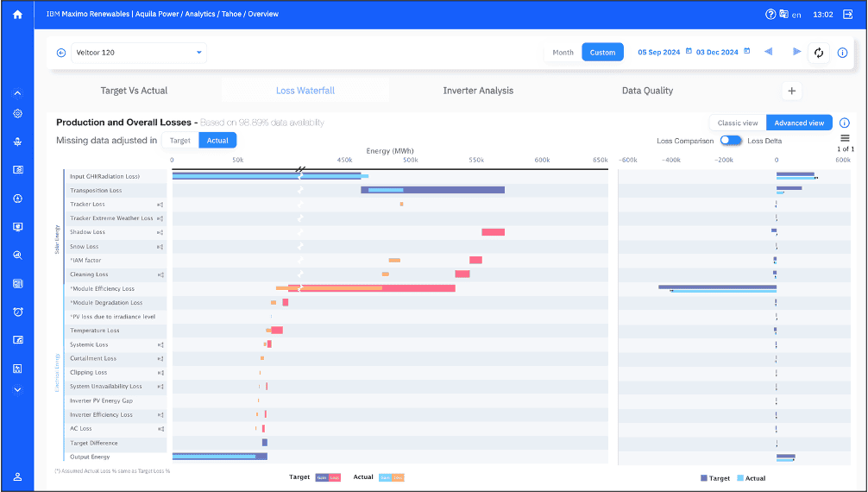Collapse the sidebar using the up chevron
Viewport: 868px width, 492px height.
click(x=17, y=93)
